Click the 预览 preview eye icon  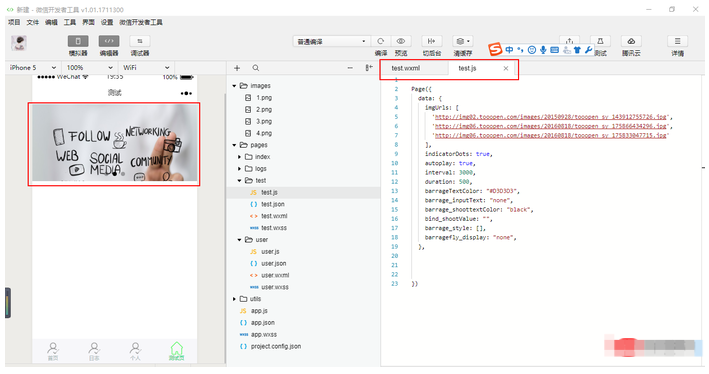tap(401, 41)
